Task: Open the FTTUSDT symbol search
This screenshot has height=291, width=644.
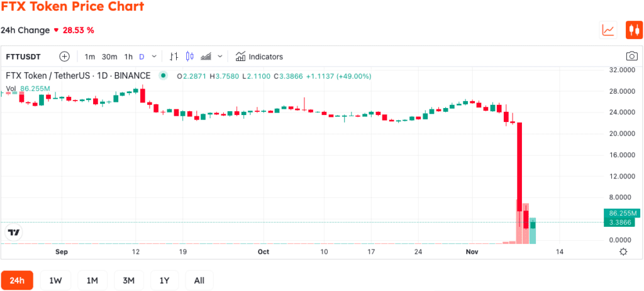Action: click(23, 57)
